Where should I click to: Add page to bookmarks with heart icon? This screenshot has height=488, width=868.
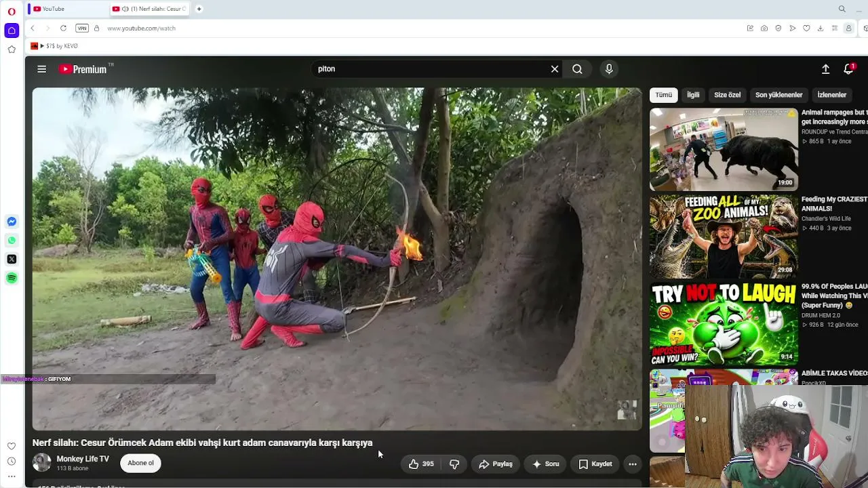click(x=806, y=28)
